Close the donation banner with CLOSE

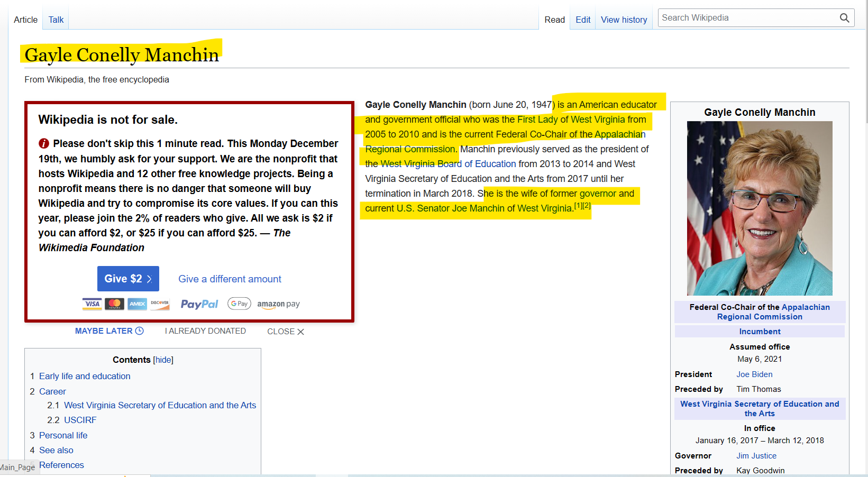coord(286,332)
